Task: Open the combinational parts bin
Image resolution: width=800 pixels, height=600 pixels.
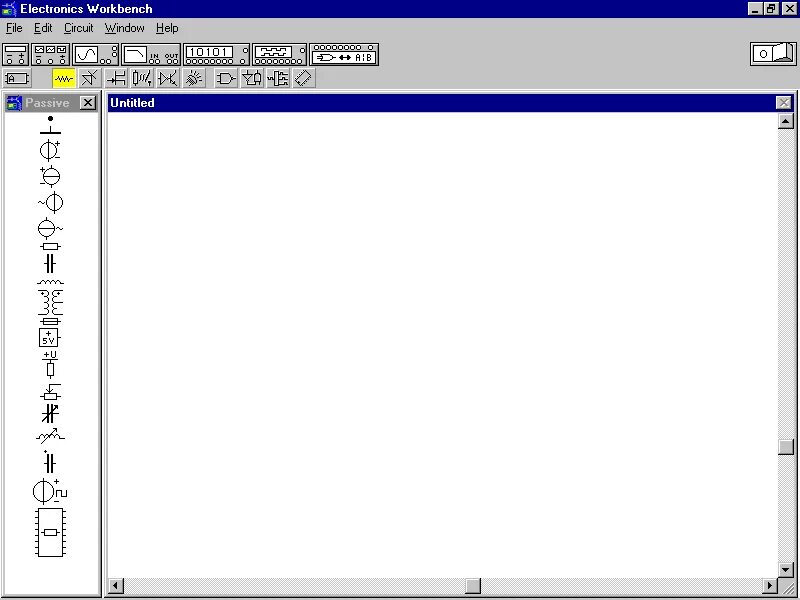Action: [x=252, y=79]
